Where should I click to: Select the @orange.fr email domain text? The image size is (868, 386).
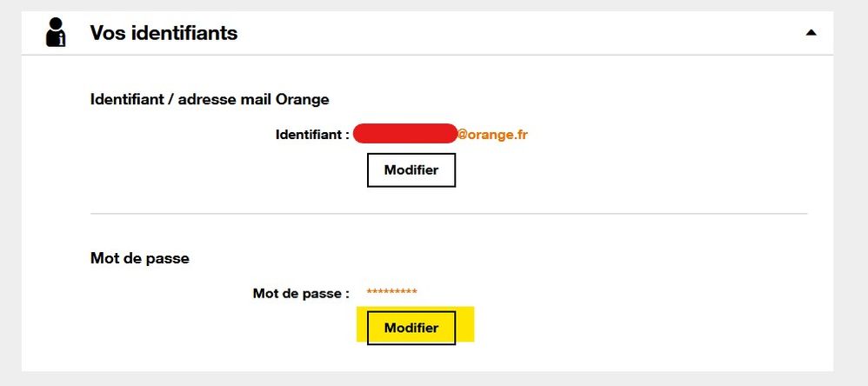coord(492,135)
